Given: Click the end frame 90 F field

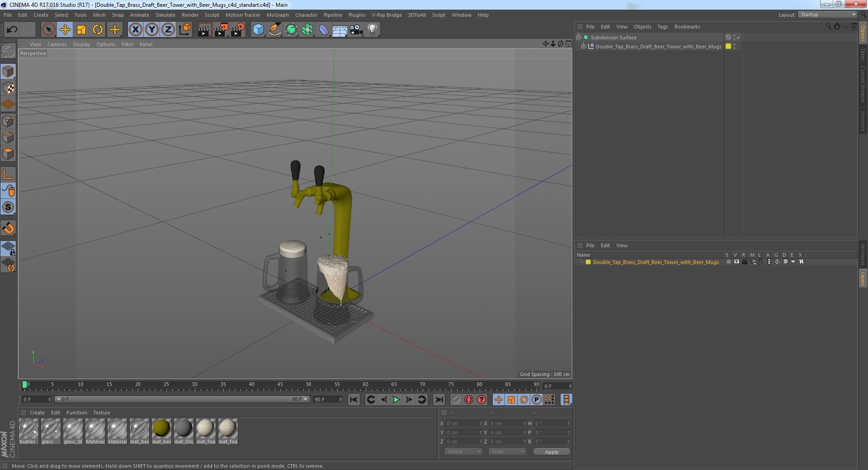Looking at the screenshot, I should click(x=328, y=399).
